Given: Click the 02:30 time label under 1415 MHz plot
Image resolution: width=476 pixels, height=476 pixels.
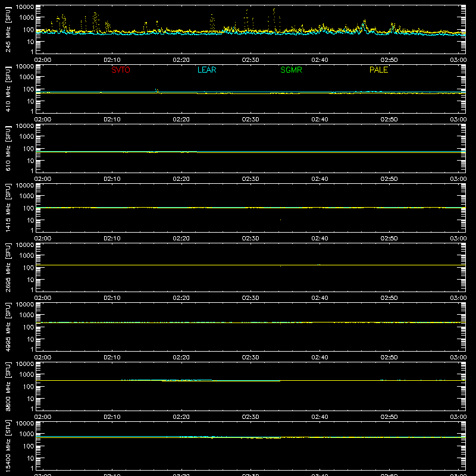Looking at the screenshot, I should click(x=250, y=239).
